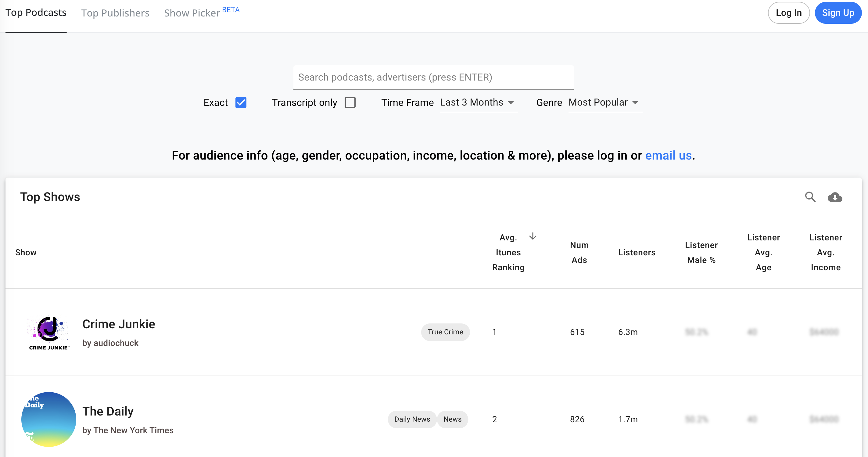The image size is (868, 457).
Task: Sort by Listeners column header
Action: (637, 252)
